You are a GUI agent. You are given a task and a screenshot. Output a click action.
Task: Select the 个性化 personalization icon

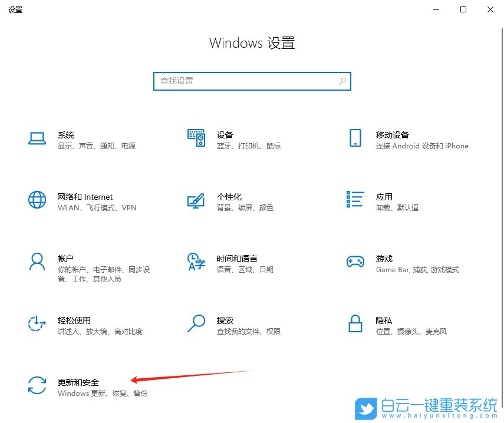[196, 200]
